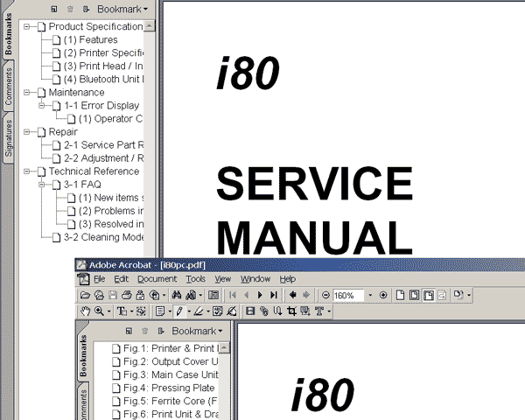This screenshot has width=525, height=420.
Task: Select the Hand tool
Action: (x=85, y=311)
